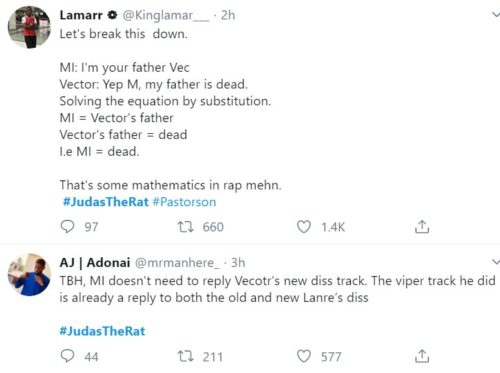500x373 pixels.
Task: Open #JudasTheRat hashtag in Adonai's tweet
Action: 102,331
